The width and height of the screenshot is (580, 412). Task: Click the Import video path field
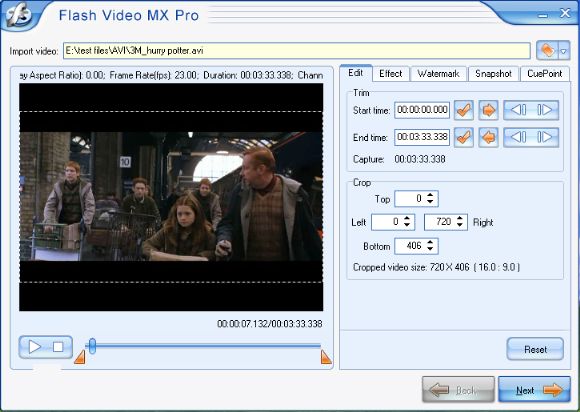[x=297, y=51]
